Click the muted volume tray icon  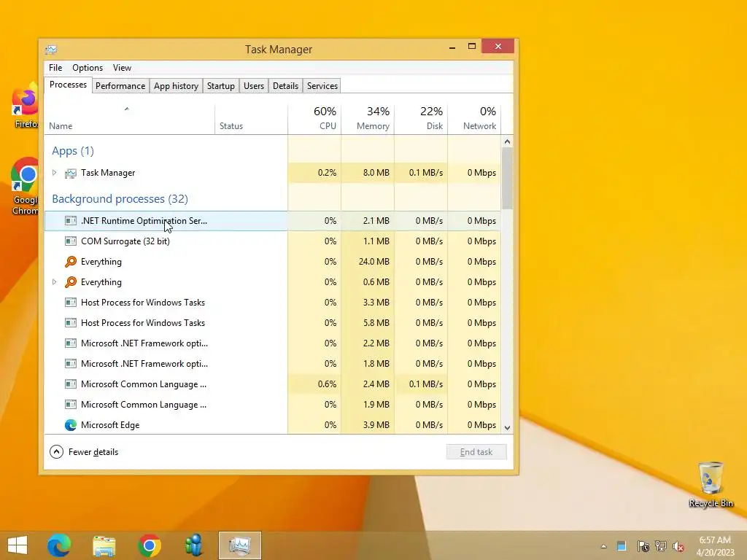point(678,546)
